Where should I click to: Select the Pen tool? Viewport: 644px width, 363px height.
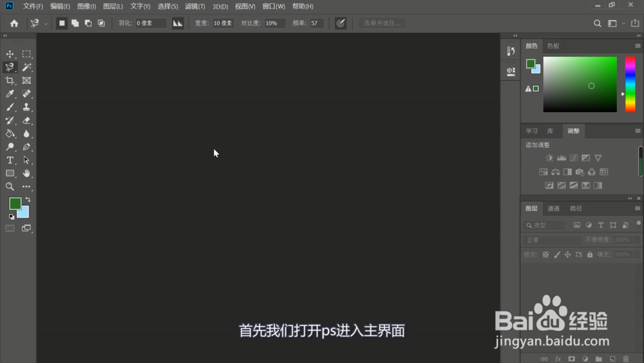click(x=26, y=147)
